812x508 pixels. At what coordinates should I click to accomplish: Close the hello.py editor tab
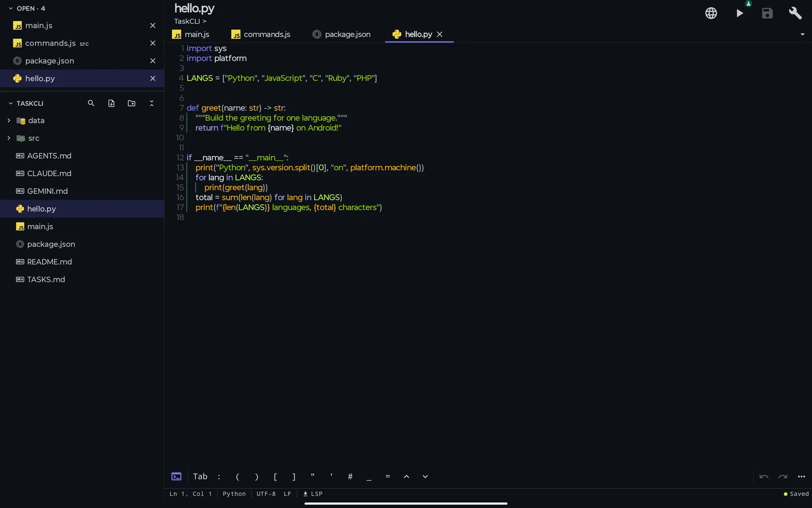coord(439,34)
